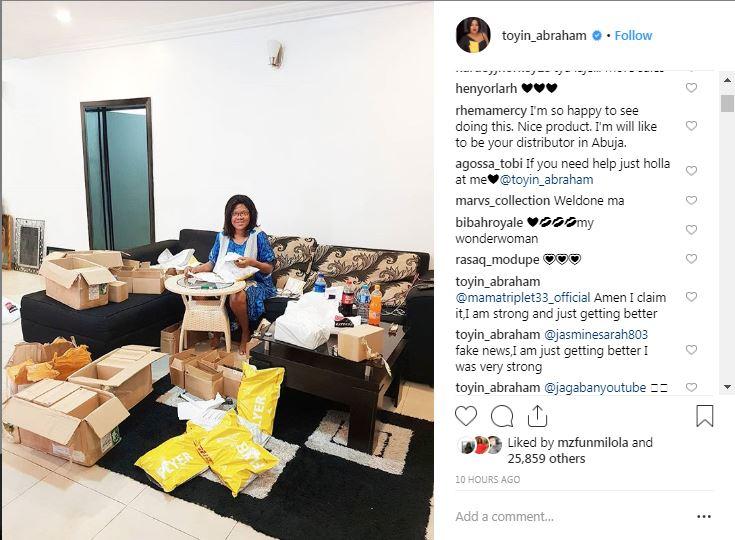Open the @mamatriplet33_official mention link
This screenshot has height=540, width=735.
523,298
